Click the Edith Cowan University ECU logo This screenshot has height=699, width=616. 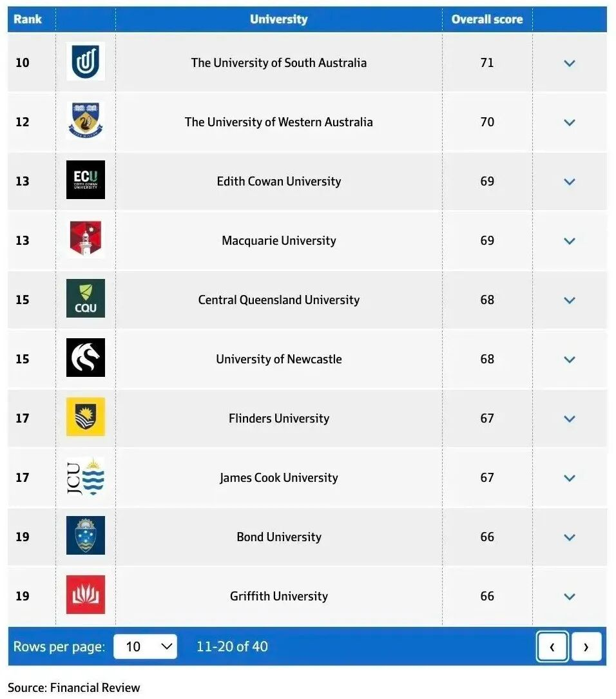pyautogui.click(x=85, y=180)
